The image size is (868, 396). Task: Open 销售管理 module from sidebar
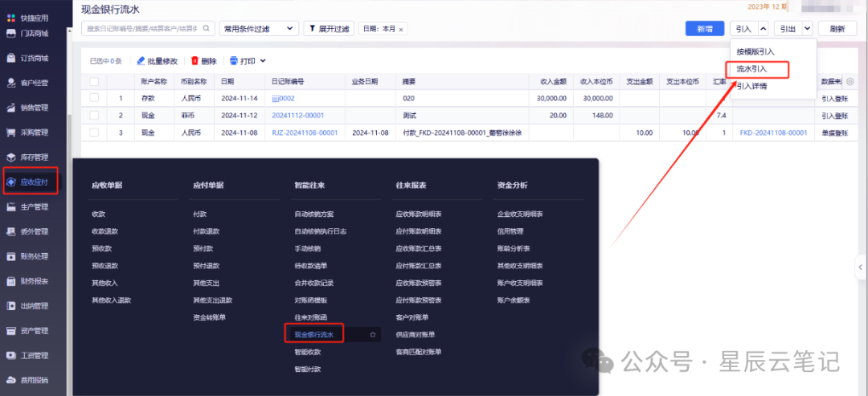pos(34,108)
